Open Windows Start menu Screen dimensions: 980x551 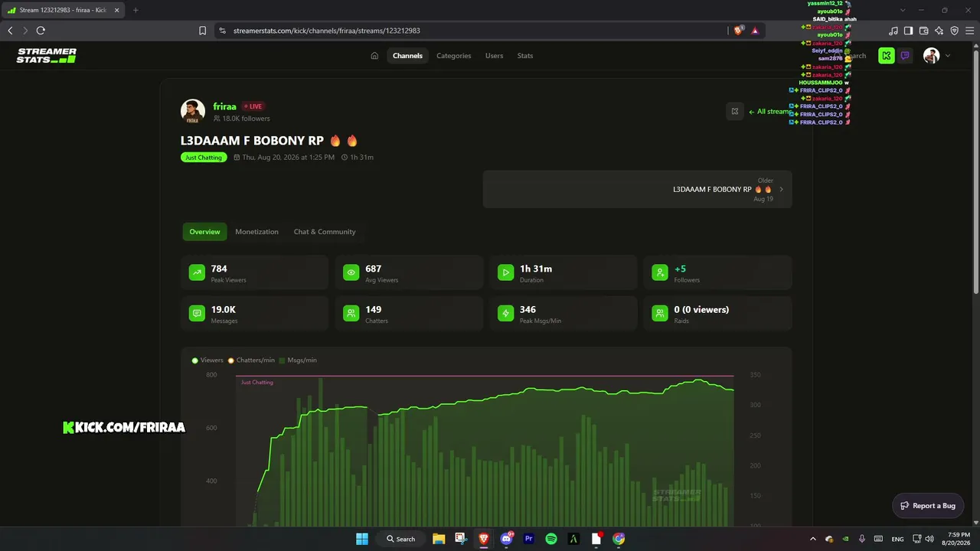click(x=362, y=539)
